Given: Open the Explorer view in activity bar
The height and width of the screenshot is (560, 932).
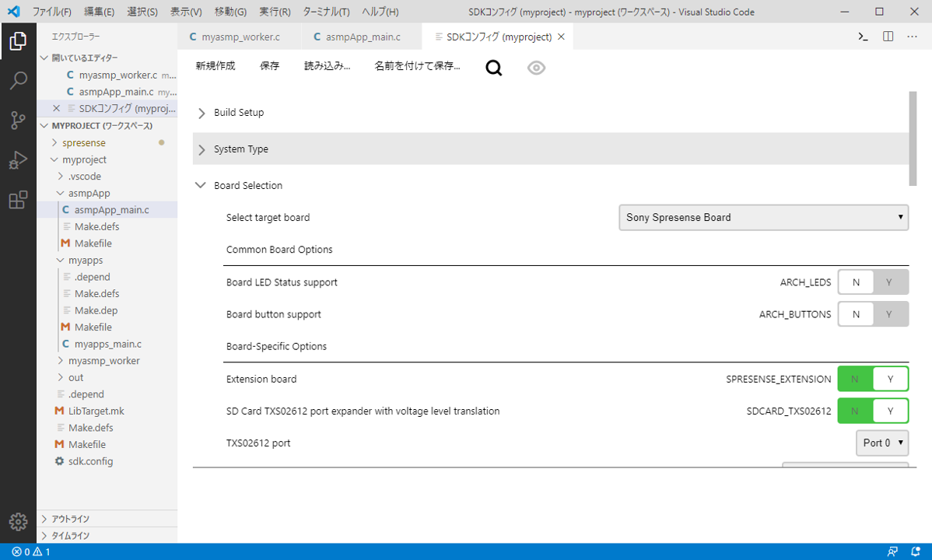Looking at the screenshot, I should 18,41.
